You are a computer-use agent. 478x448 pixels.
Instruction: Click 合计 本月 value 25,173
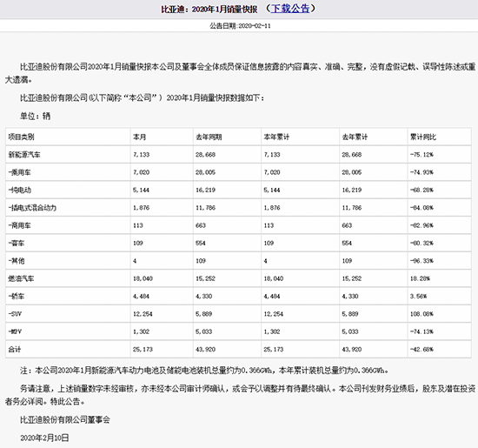coord(143,350)
